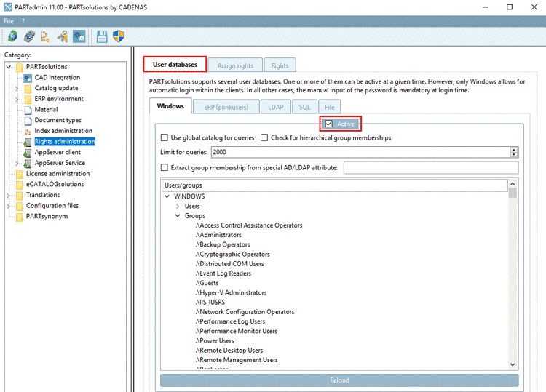546x392 pixels.
Task: Increase Limit for queries with up arrow
Action: click(514, 150)
